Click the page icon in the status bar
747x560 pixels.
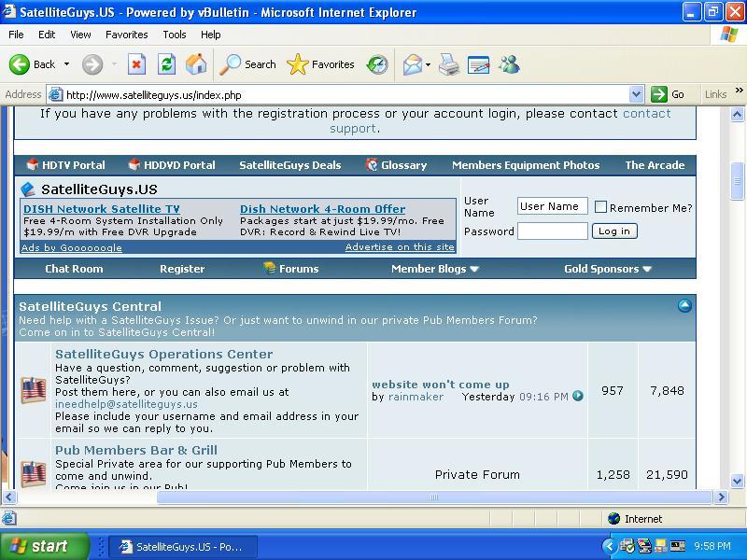(9, 518)
